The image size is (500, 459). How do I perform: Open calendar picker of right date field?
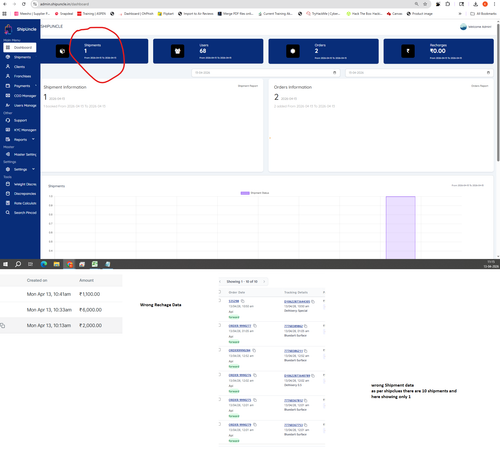[x=488, y=73]
